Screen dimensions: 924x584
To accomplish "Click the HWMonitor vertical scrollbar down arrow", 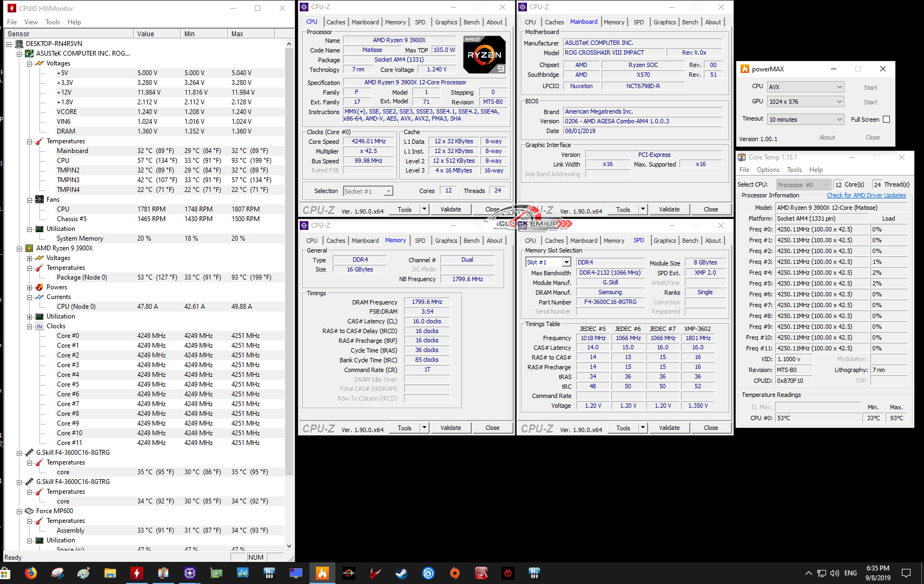I will 289,546.
